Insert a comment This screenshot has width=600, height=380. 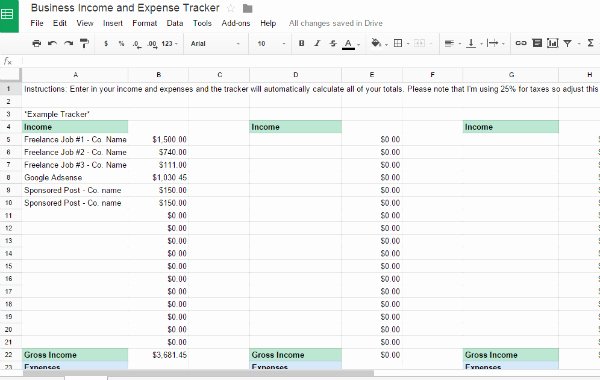pyautogui.click(x=537, y=43)
